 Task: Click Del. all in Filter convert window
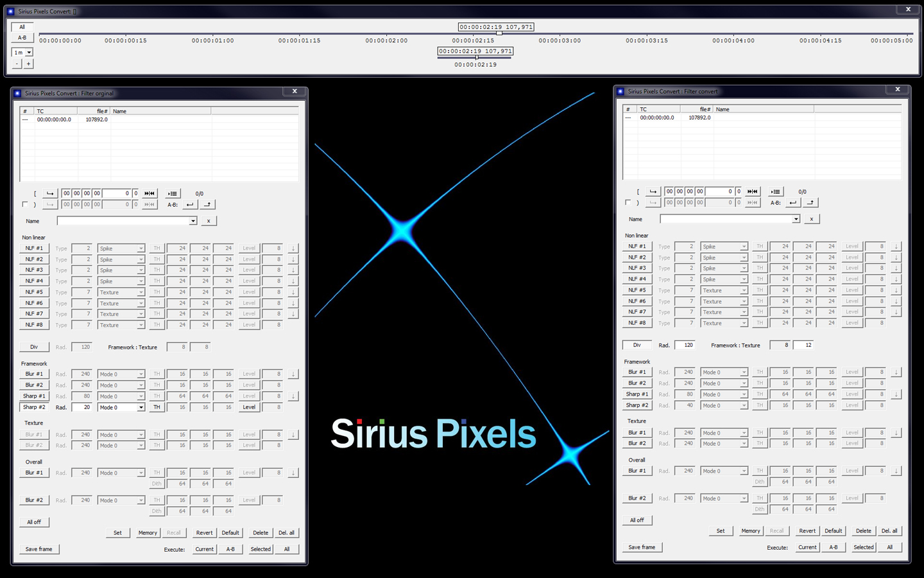point(889,531)
